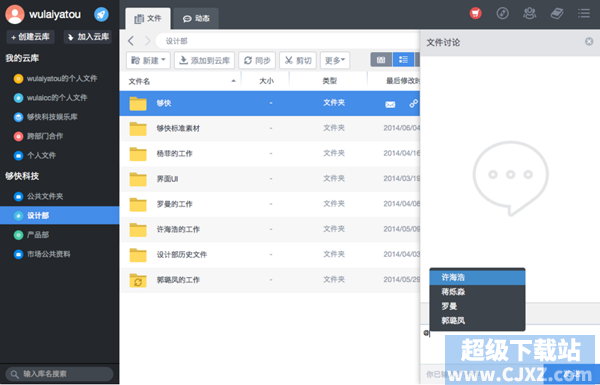The width and height of the screenshot is (600, 385).
Task: Select 许海浩 in mention list
Action: [x=477, y=277]
